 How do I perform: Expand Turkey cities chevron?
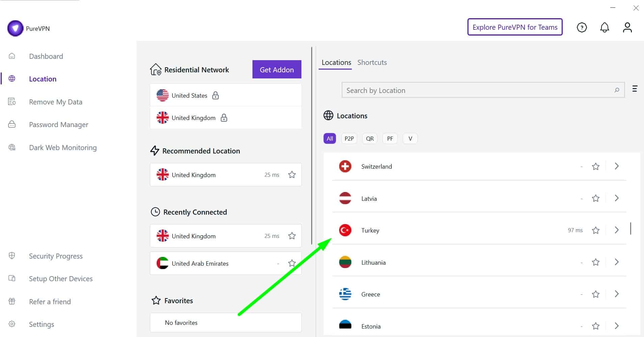617,230
